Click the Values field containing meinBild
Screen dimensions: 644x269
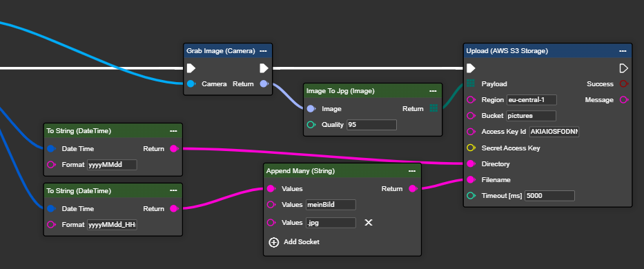coord(331,205)
